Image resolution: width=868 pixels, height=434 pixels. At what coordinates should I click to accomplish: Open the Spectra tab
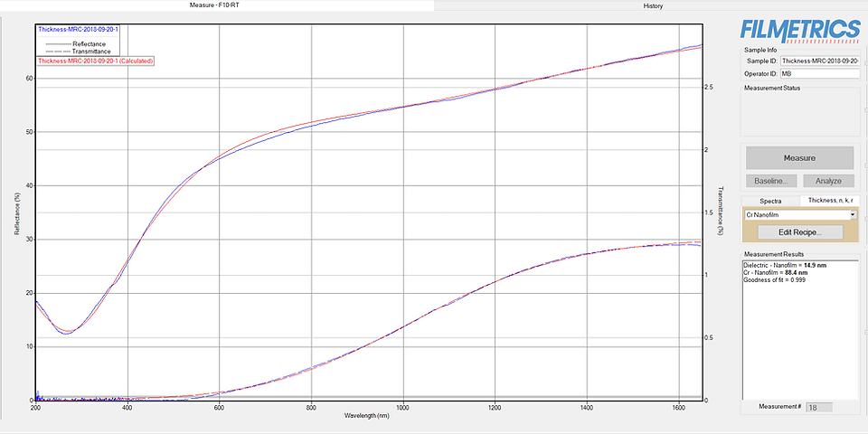pos(769,200)
